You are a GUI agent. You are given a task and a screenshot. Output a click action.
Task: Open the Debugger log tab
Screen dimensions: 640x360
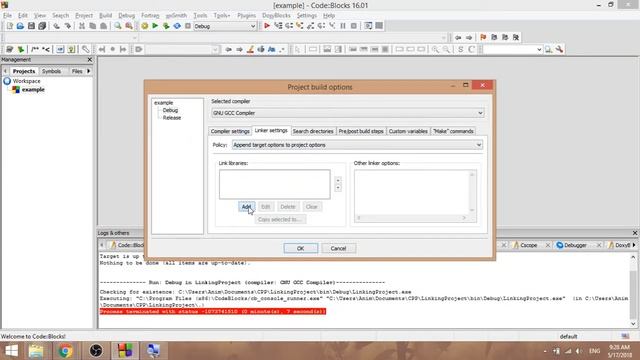click(575, 245)
